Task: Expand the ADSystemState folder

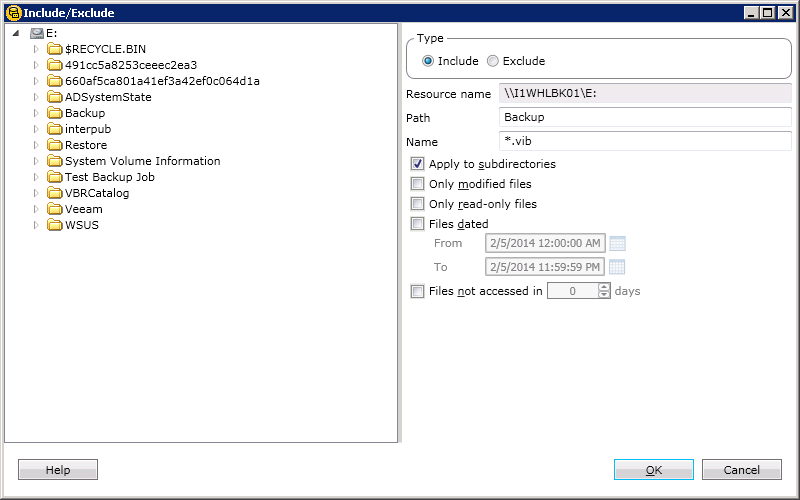Action: (36, 97)
